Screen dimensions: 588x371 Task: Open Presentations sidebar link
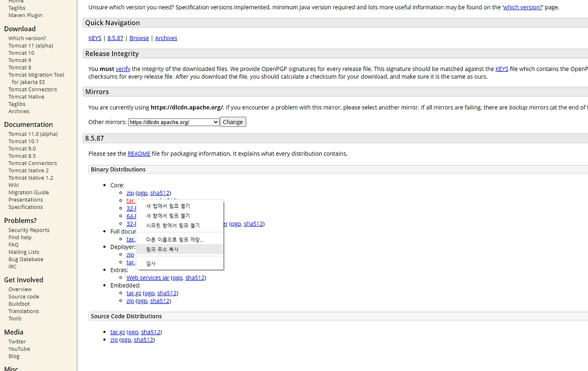click(x=26, y=200)
